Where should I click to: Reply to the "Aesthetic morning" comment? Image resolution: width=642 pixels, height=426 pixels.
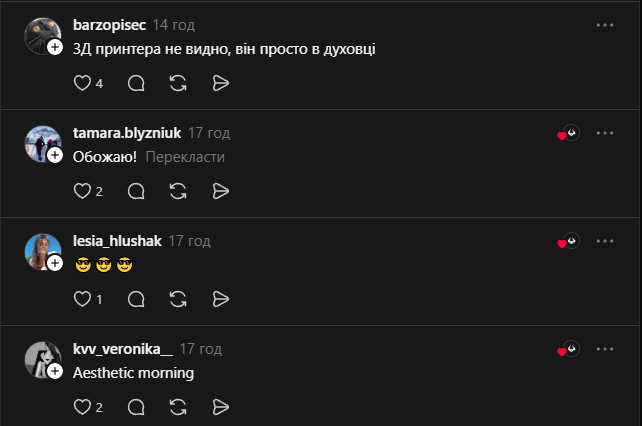coord(137,406)
